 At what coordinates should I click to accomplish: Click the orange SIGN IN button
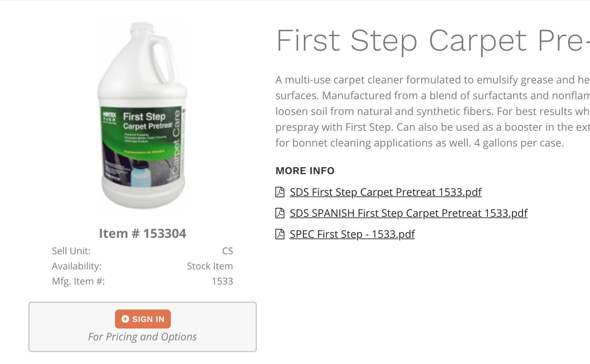(143, 319)
